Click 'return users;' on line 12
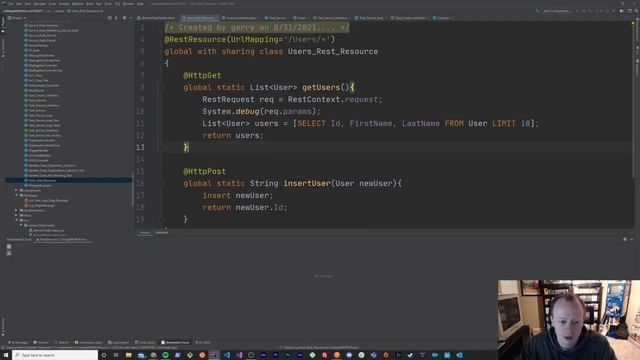The image size is (640, 360). [x=233, y=136]
